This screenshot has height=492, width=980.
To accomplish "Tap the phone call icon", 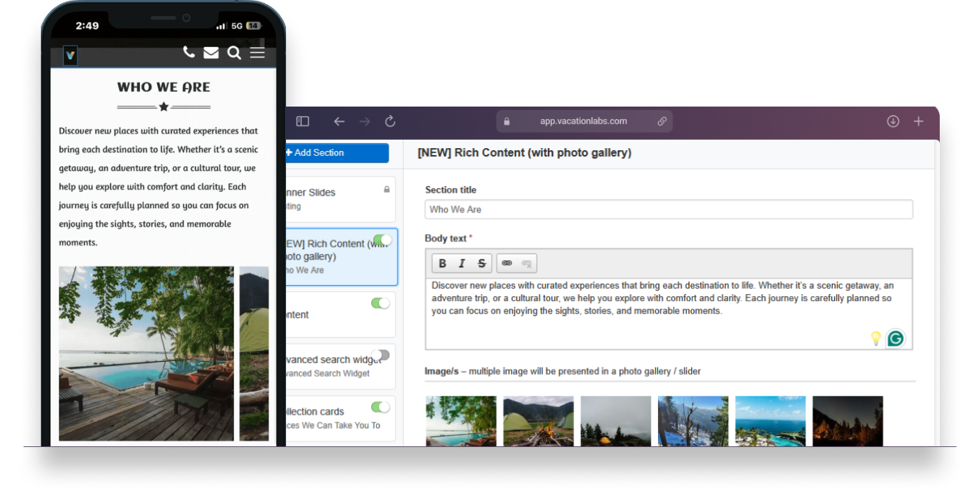I will click(188, 53).
